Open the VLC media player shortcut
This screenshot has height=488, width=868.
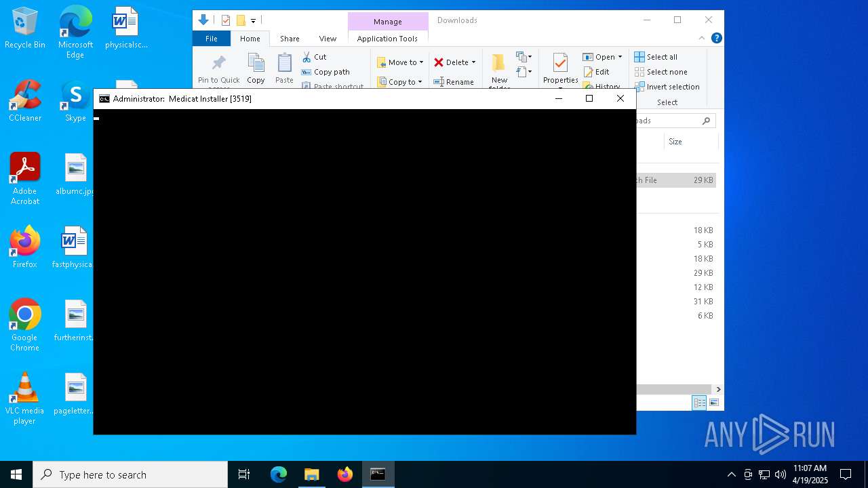(x=25, y=399)
